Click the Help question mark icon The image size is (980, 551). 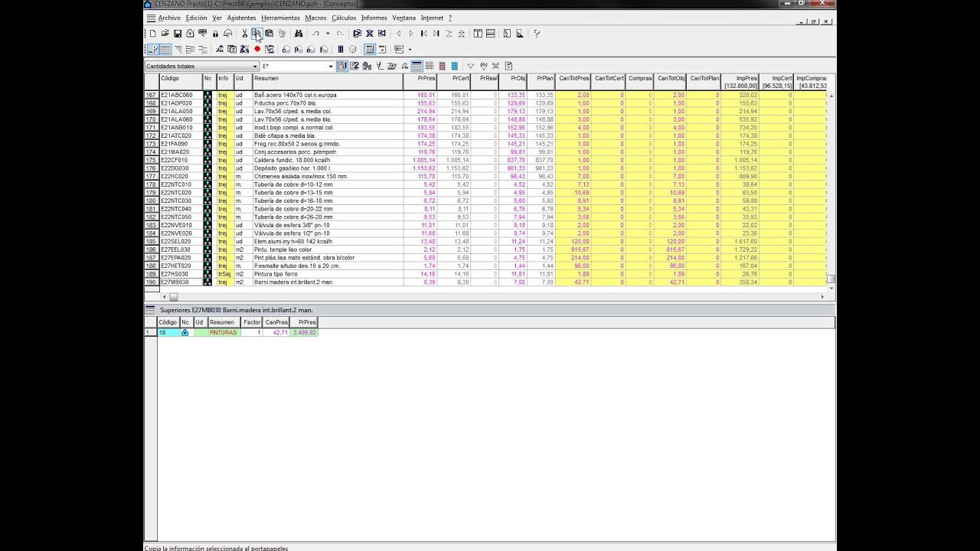coord(537,33)
